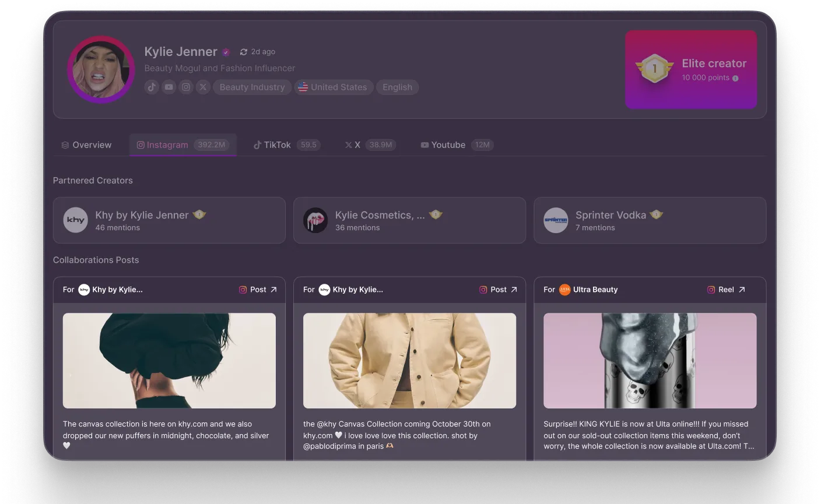This screenshot has width=821, height=504.
Task: Open Kylie Jenner's YouTube profile icon
Action: 169,87
